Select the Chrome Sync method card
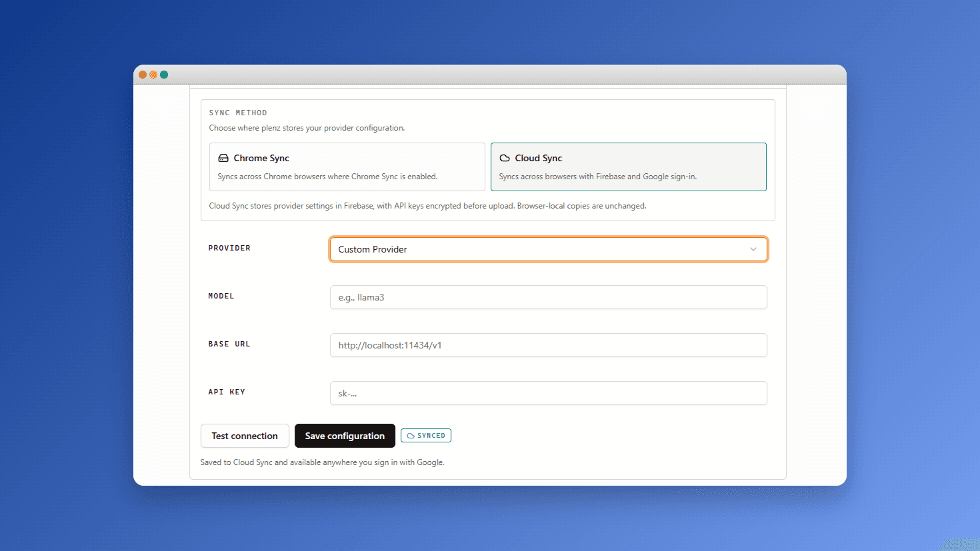The width and height of the screenshot is (980, 551). pos(347,167)
